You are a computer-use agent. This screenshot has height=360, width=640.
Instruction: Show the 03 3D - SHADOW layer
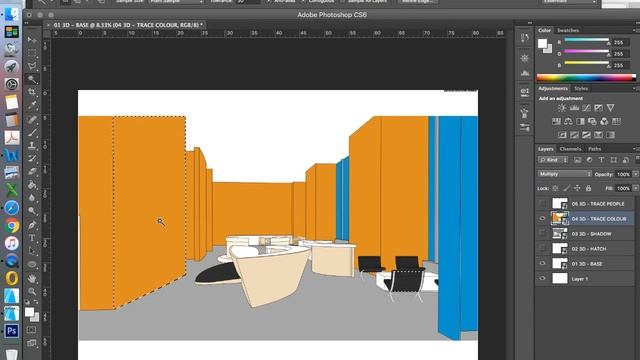point(542,234)
